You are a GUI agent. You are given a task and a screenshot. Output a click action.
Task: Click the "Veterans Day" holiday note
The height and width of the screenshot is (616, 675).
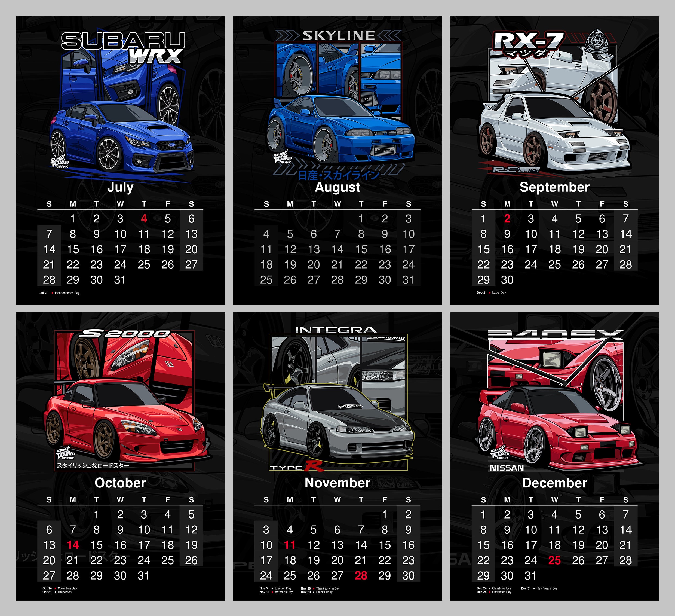284,592
